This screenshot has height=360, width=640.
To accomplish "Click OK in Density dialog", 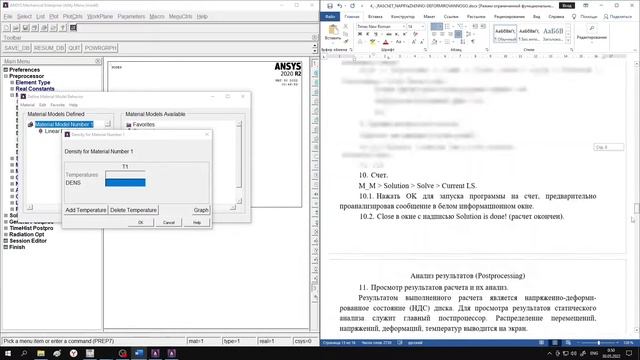I will pyautogui.click(x=140, y=222).
